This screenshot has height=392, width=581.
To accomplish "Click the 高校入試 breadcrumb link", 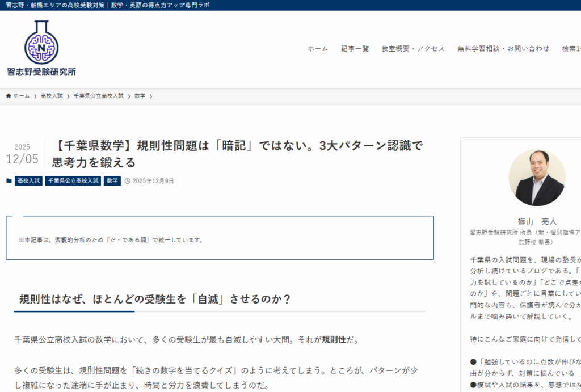I will (x=52, y=96).
